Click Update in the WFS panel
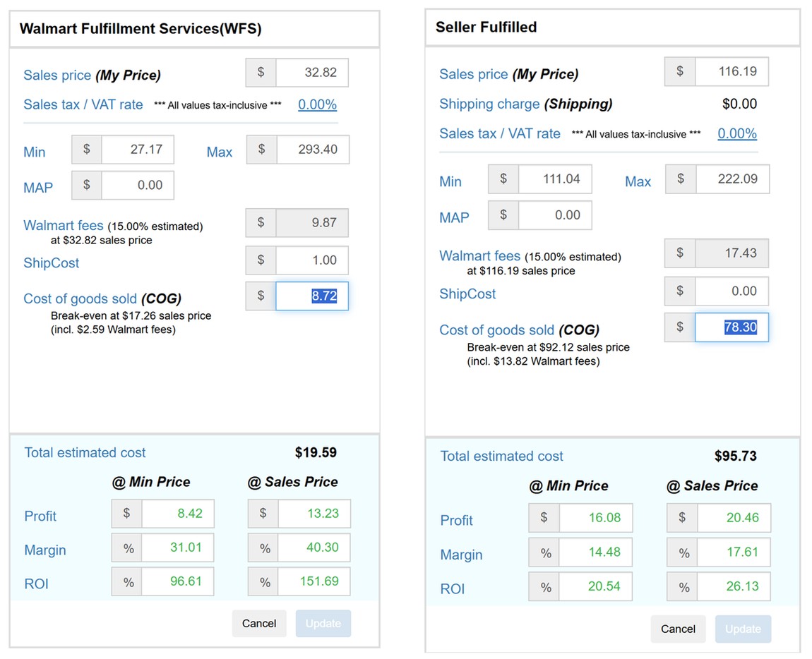This screenshot has height=659, width=812. (323, 623)
